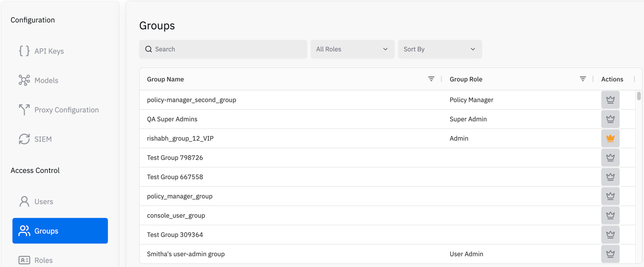Screen dimensions: 644x267
Task: Open the Roles sidebar item
Action: 43,260
